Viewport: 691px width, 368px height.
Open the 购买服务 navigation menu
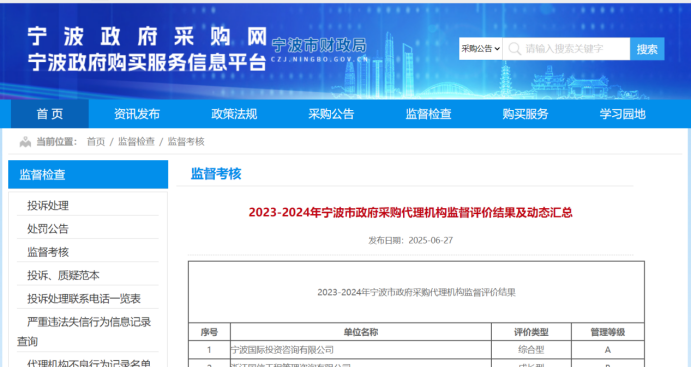coord(525,114)
